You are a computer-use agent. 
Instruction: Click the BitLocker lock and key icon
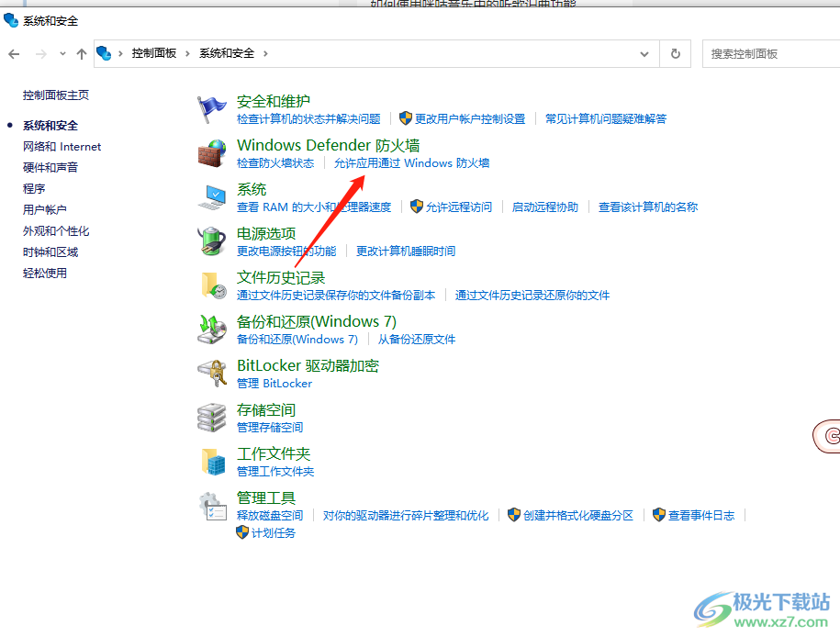212,373
